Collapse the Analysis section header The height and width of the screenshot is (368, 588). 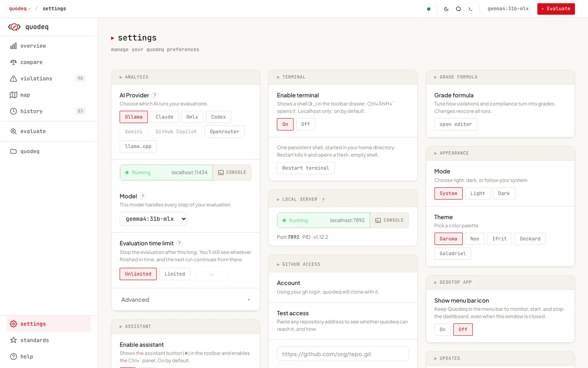click(186, 77)
